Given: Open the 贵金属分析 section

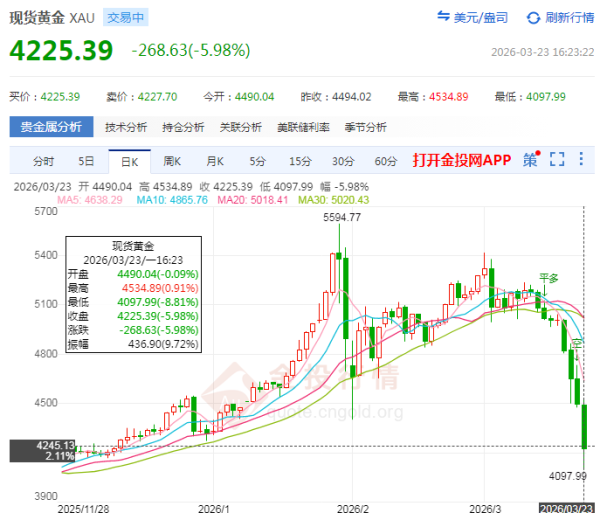Looking at the screenshot, I should 51,127.
